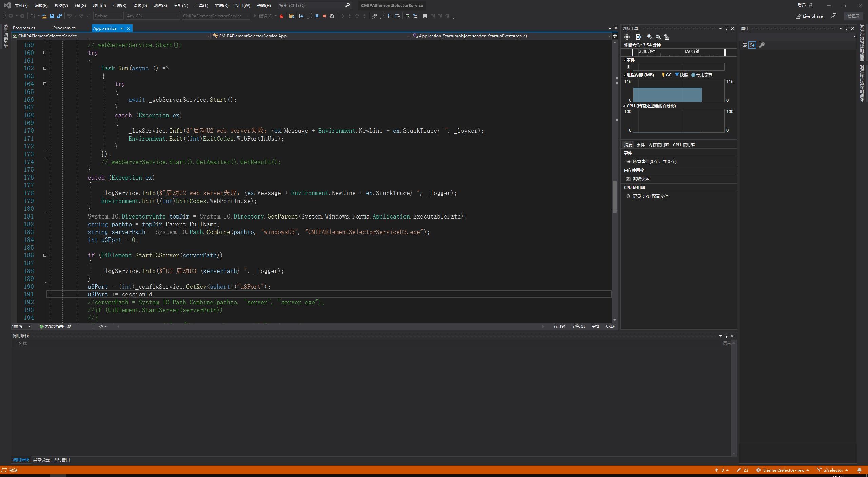
Task: Click the left timeline selection handle
Action: tap(632, 52)
